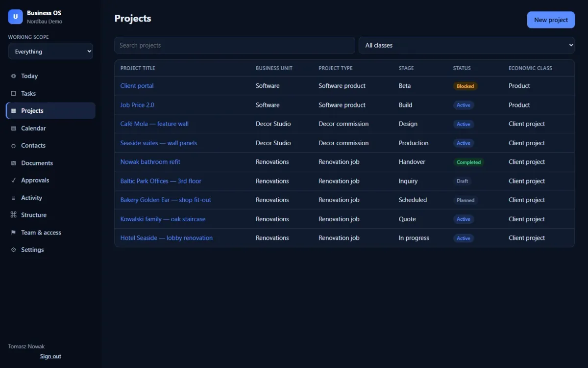Open the Tasks menu item
The width and height of the screenshot is (588, 368).
pyautogui.click(x=50, y=93)
